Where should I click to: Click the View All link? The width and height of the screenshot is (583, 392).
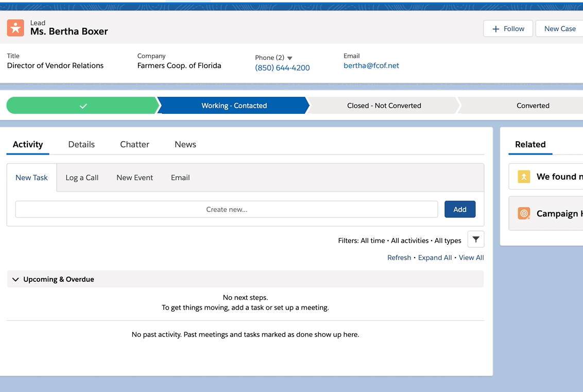pyautogui.click(x=471, y=258)
